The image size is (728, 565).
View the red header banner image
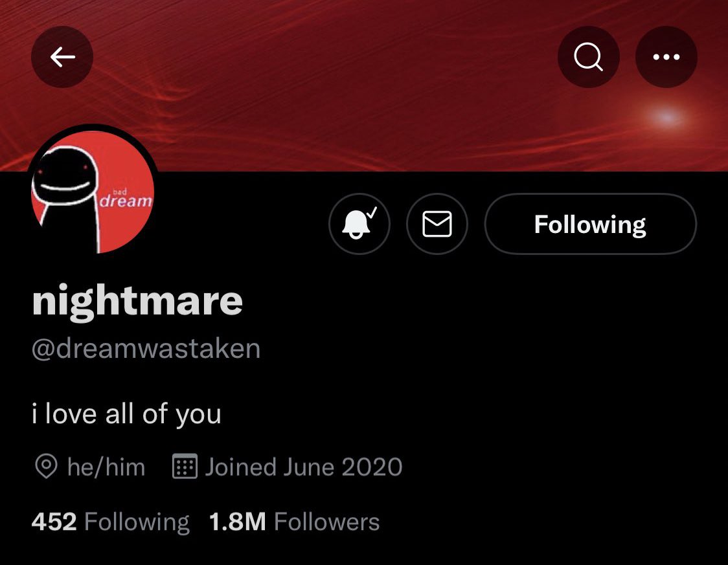[x=364, y=86]
